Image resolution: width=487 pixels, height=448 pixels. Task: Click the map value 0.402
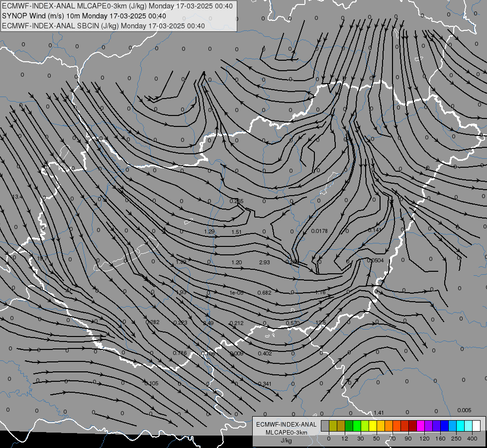coord(265,353)
